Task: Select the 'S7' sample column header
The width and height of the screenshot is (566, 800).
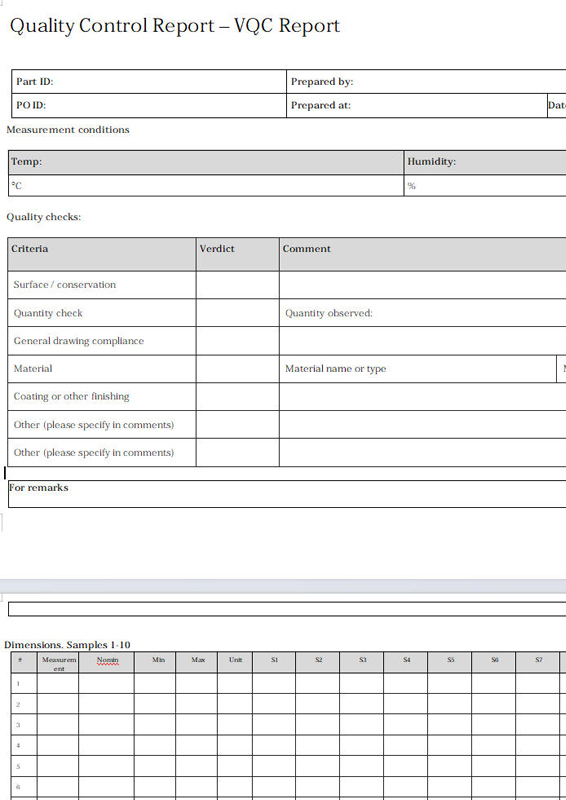Action: (x=538, y=662)
